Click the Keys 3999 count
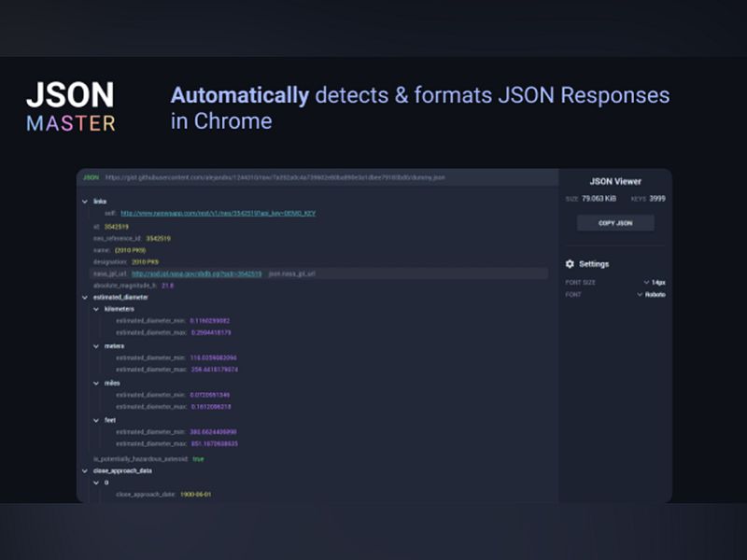The image size is (747, 560). pyautogui.click(x=648, y=199)
